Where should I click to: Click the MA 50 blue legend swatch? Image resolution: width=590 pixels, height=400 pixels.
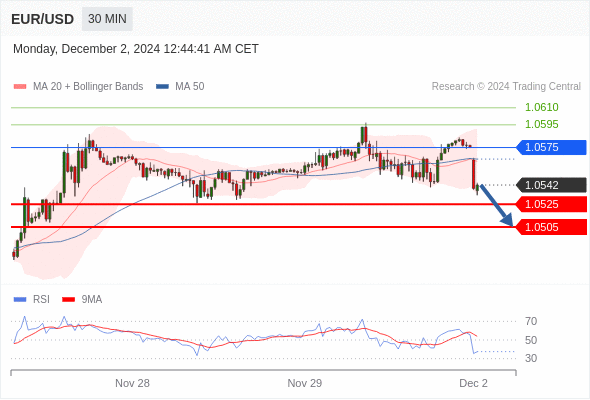pos(163,87)
